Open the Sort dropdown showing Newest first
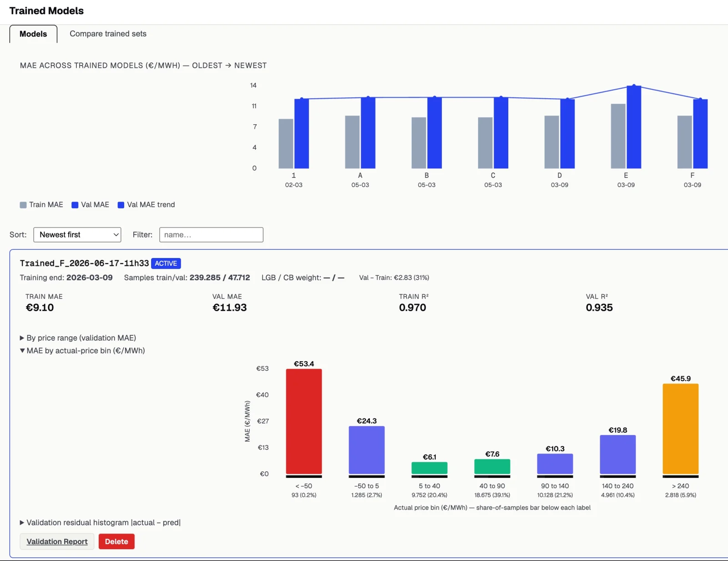The height and width of the screenshot is (561, 728). pos(77,235)
